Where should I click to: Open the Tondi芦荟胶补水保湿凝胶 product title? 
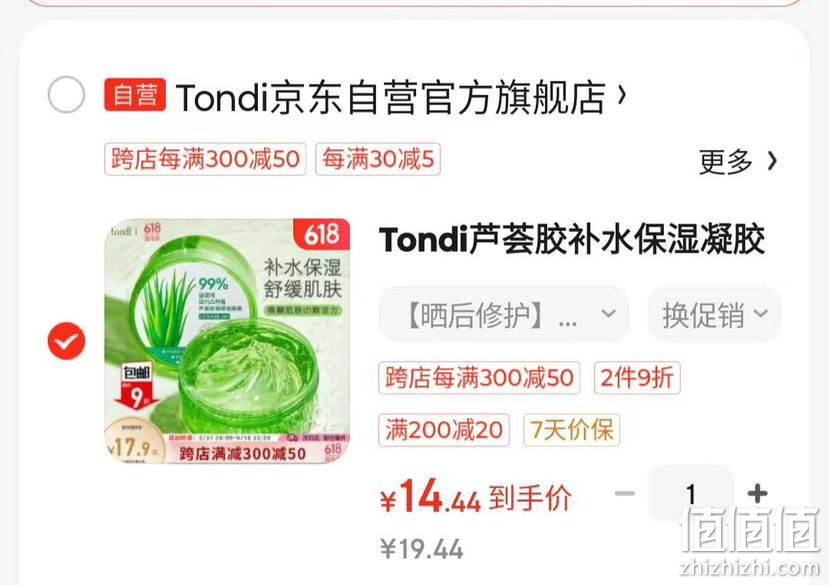pos(572,239)
